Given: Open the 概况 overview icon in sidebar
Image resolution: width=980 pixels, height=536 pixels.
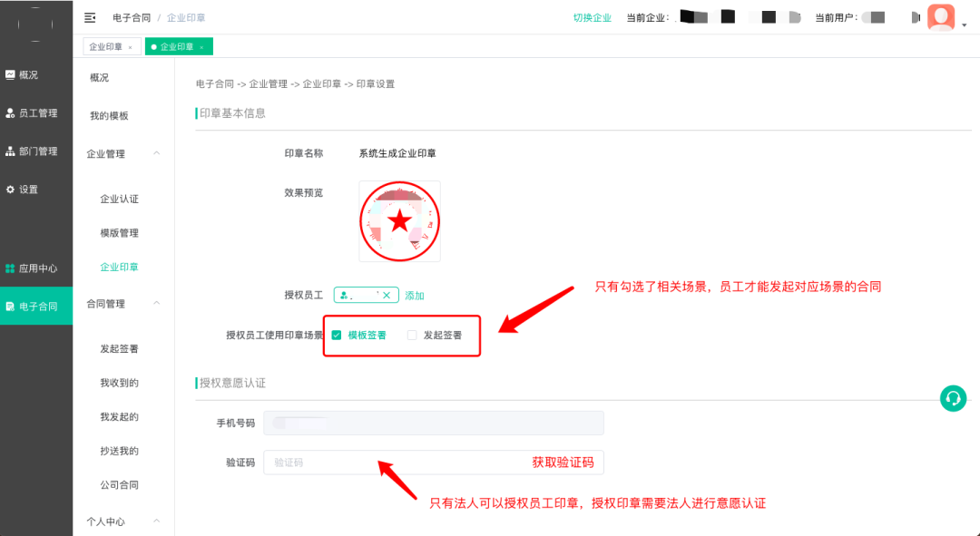Looking at the screenshot, I should [x=12, y=74].
